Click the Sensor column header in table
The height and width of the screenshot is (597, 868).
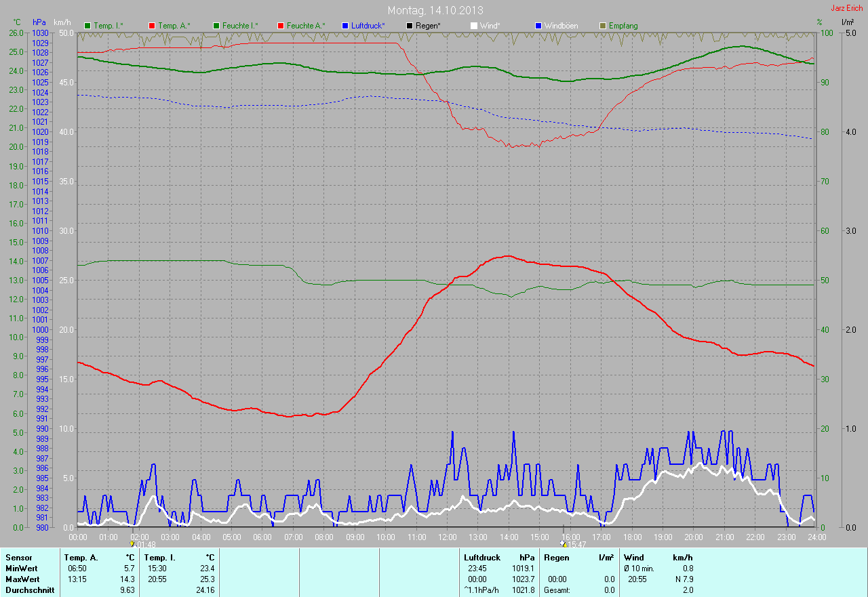[x=18, y=557]
